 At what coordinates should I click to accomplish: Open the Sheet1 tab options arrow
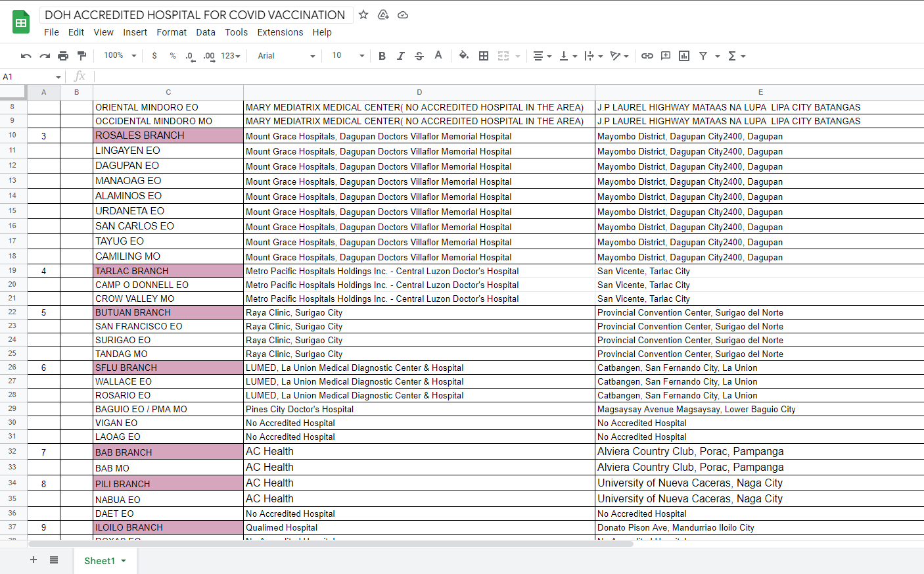124,561
